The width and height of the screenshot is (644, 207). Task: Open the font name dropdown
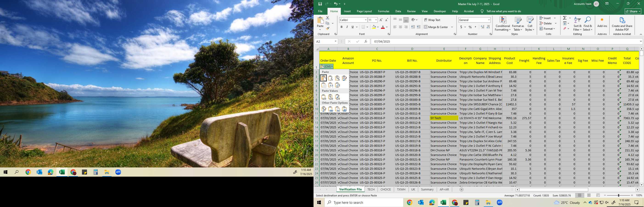pos(366,20)
